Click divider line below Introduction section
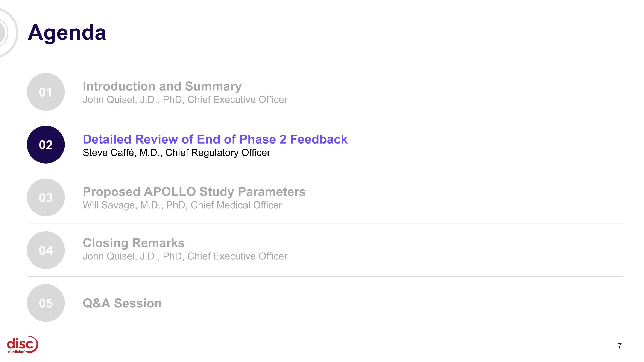The height and width of the screenshot is (362, 644). (x=325, y=118)
